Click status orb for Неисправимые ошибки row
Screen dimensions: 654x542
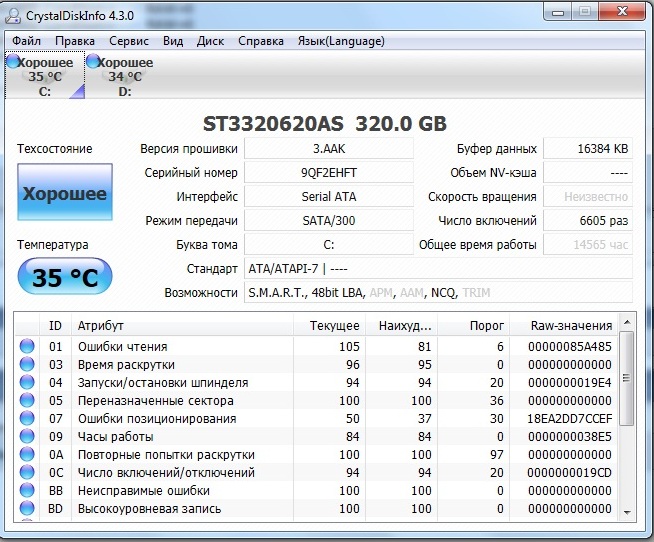click(27, 490)
